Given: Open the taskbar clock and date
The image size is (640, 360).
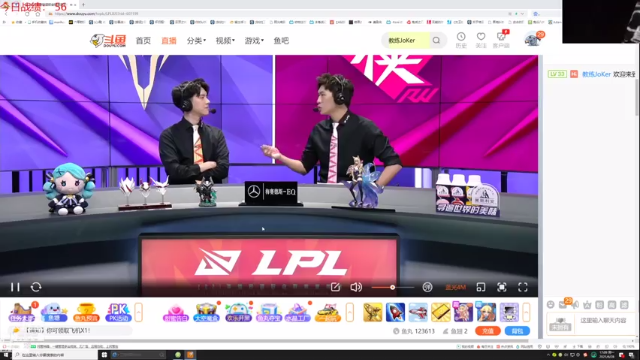Looking at the screenshot, I should coord(608,354).
